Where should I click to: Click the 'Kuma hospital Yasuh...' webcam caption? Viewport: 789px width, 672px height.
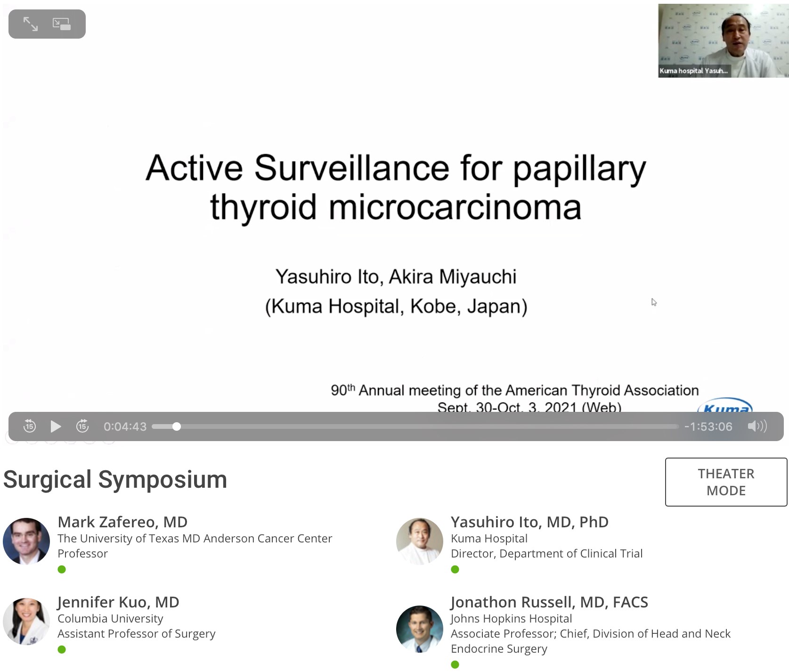693,71
